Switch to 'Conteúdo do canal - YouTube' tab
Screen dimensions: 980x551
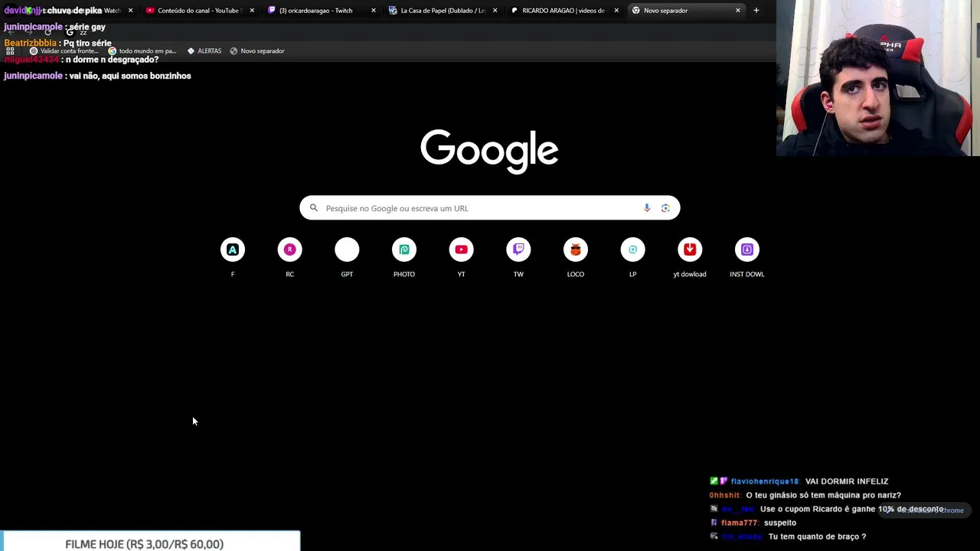pyautogui.click(x=198, y=11)
